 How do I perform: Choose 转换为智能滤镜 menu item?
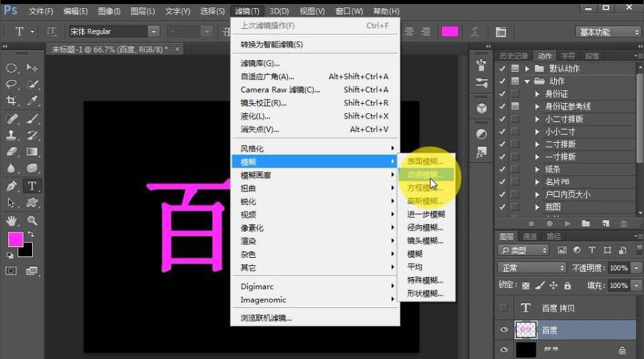(x=315, y=44)
